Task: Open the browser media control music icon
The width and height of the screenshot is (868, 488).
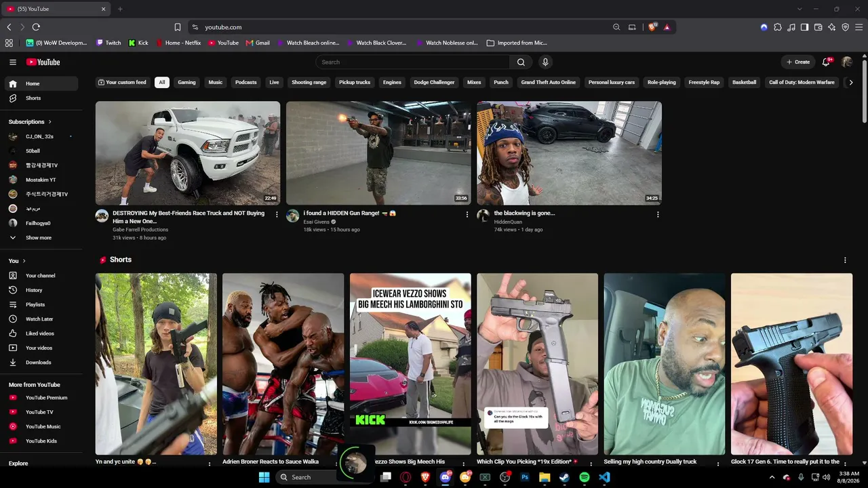Action: tap(791, 27)
